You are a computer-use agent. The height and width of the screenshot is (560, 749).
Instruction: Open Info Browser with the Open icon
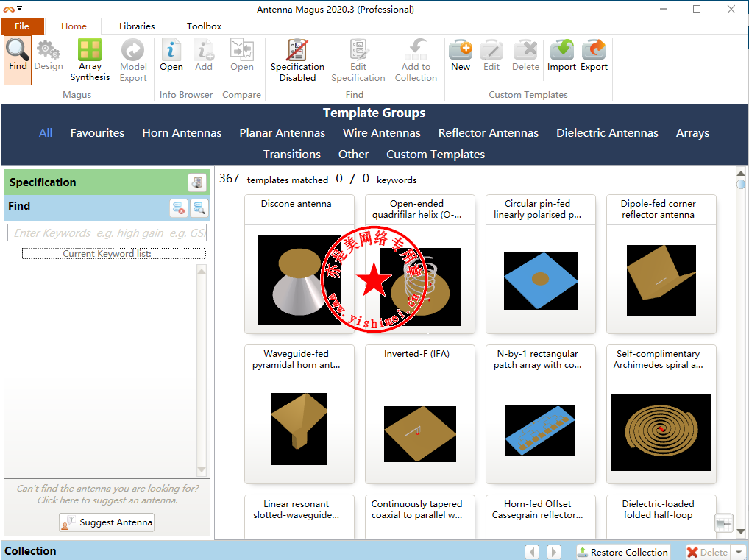point(171,55)
